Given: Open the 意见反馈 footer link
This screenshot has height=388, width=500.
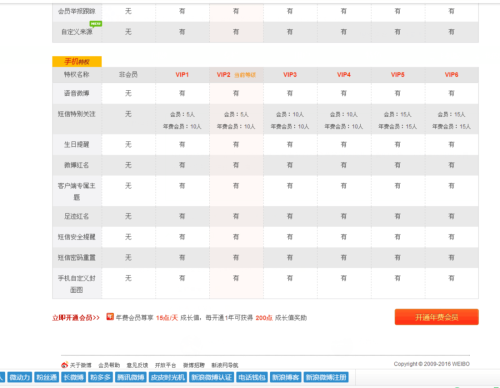Looking at the screenshot, I should pos(137,365).
